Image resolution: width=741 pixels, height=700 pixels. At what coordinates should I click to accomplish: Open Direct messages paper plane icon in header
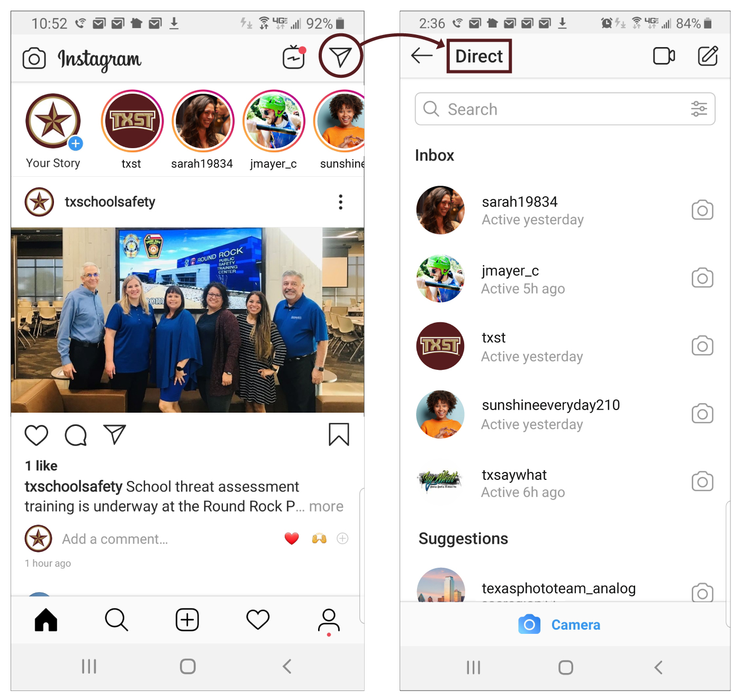(x=340, y=56)
